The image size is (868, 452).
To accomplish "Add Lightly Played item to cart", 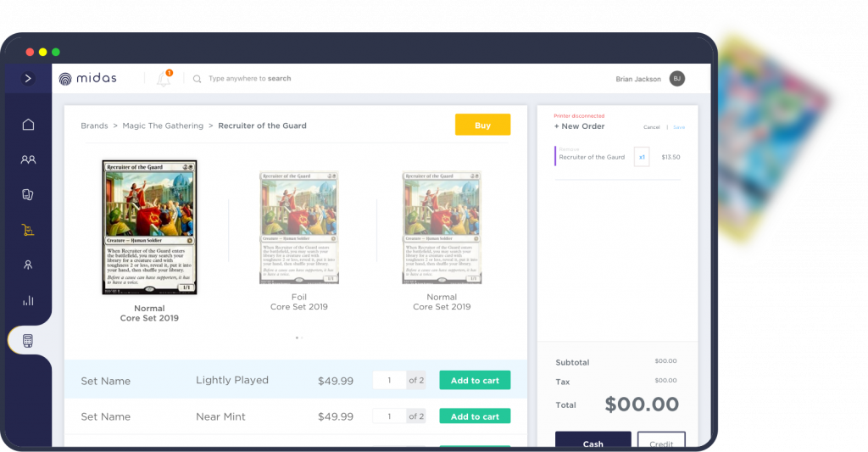I will coord(475,381).
